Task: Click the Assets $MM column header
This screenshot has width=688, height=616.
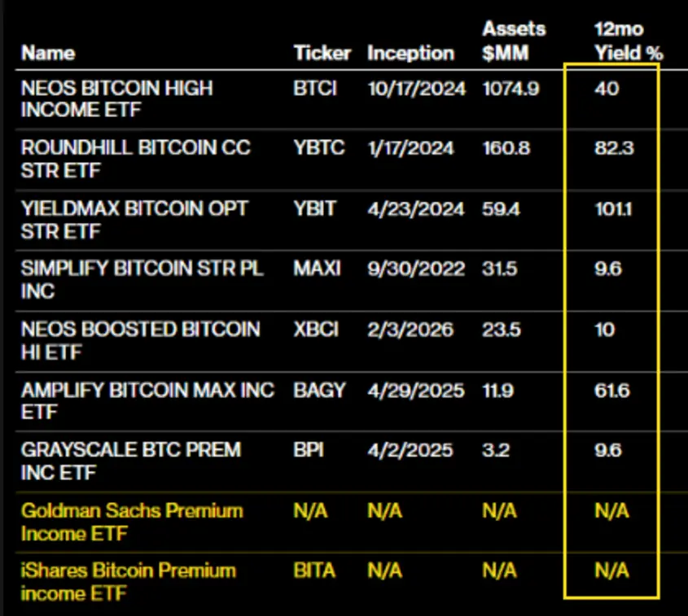Action: [x=514, y=41]
